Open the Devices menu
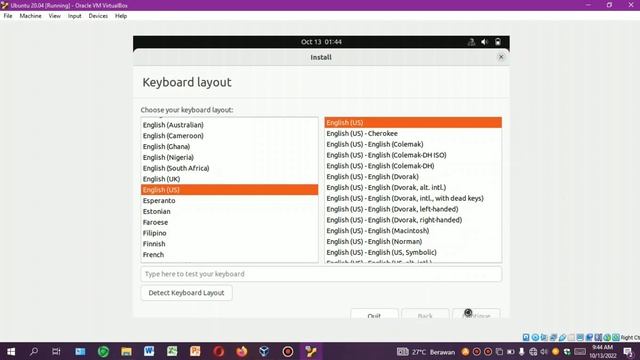 [98, 16]
